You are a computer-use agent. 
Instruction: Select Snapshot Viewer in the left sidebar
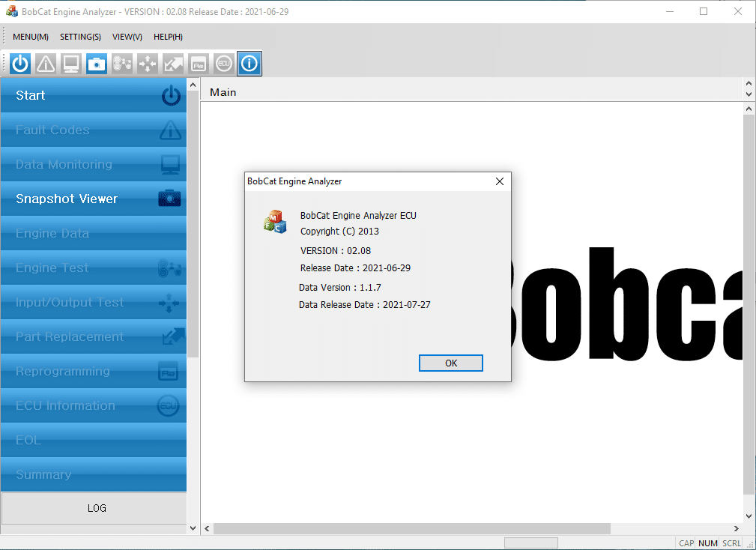(x=94, y=199)
